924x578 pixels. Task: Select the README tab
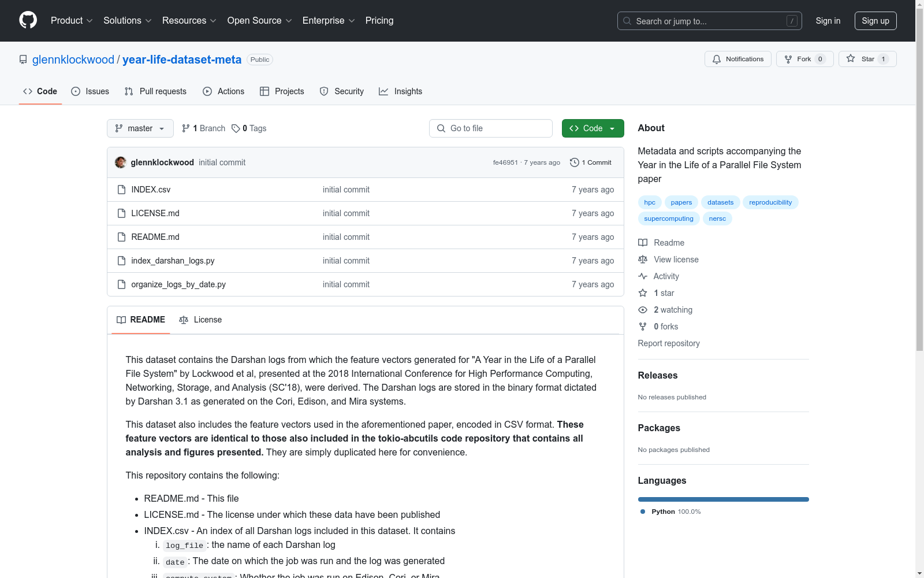pos(141,320)
